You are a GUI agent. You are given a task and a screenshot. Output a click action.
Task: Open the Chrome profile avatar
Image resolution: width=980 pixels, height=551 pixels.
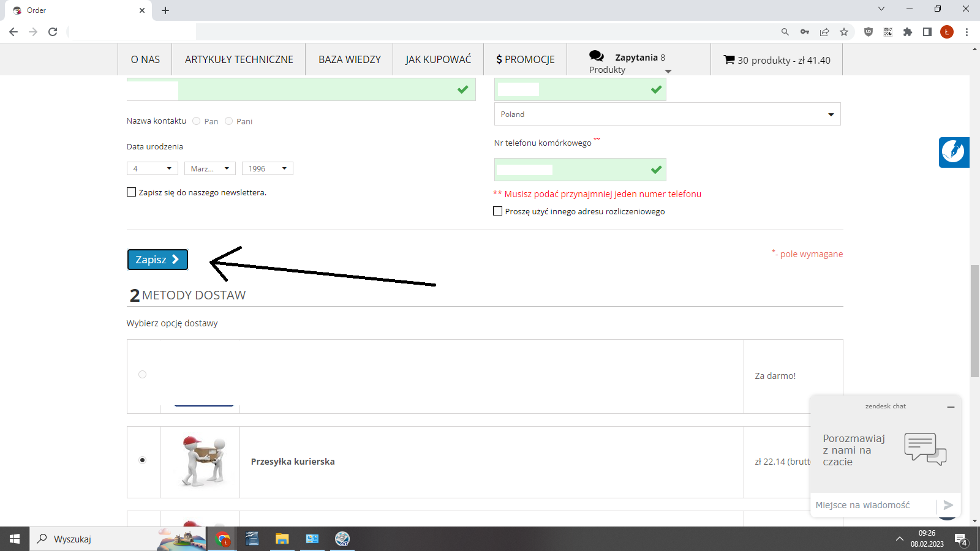(x=947, y=32)
